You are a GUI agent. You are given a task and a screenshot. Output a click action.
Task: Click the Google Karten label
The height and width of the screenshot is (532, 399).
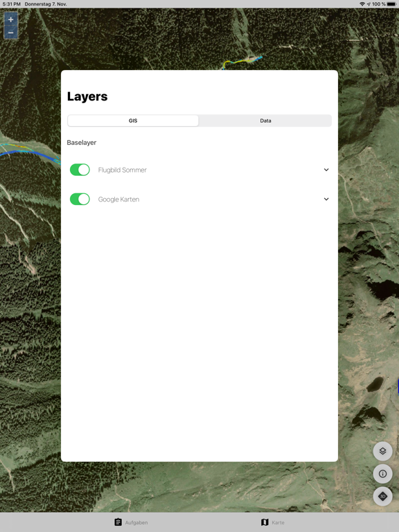pos(118,199)
